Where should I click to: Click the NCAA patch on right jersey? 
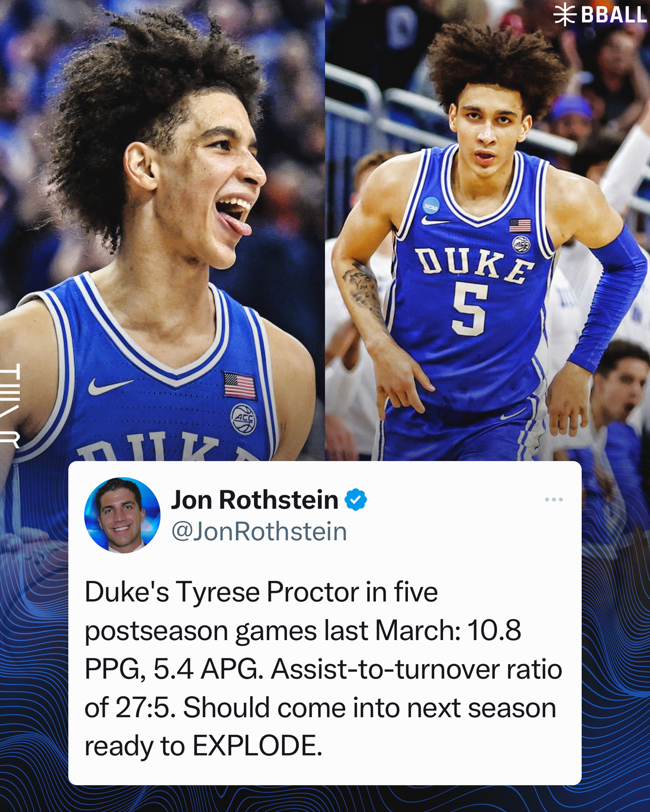(431, 205)
